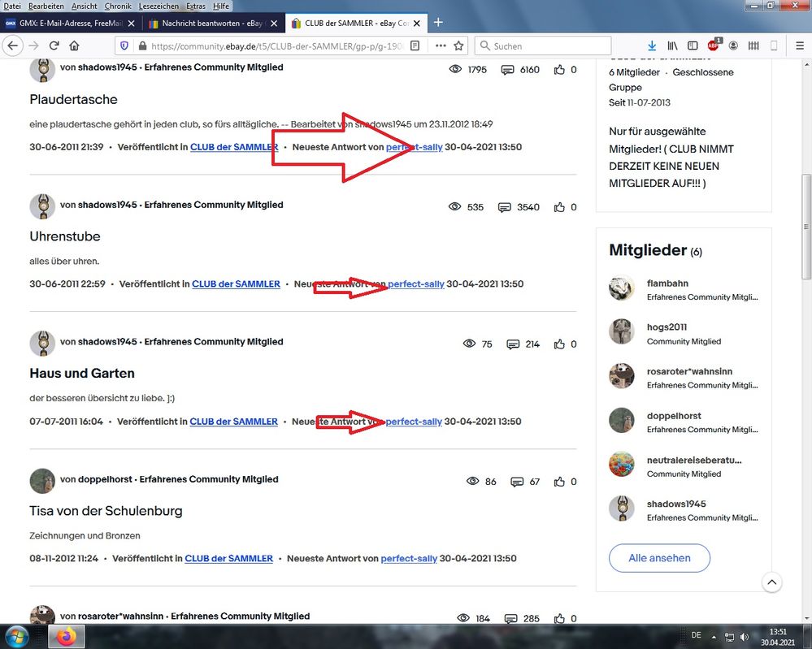Open perfect-sally link under Tisa von der Schulenburg

tap(409, 559)
